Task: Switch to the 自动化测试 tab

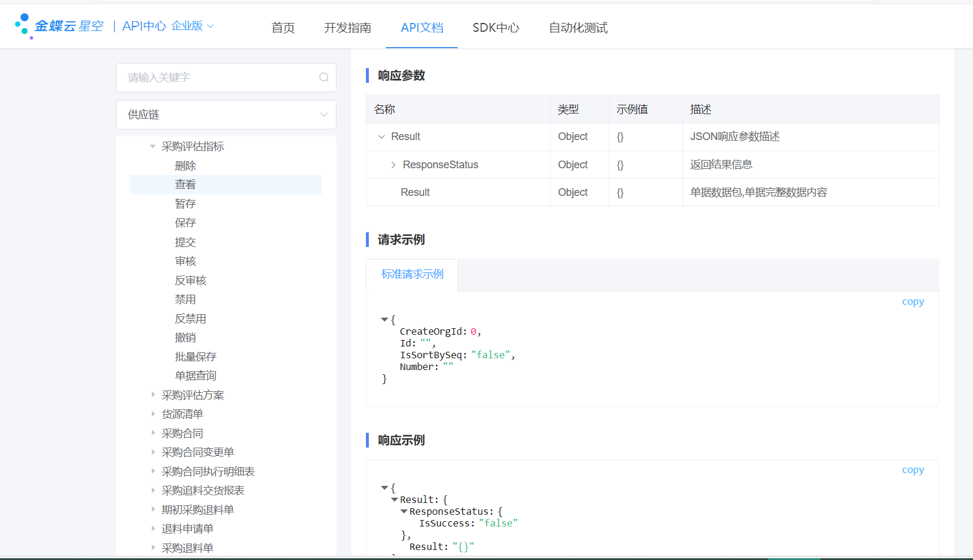Action: pos(578,28)
